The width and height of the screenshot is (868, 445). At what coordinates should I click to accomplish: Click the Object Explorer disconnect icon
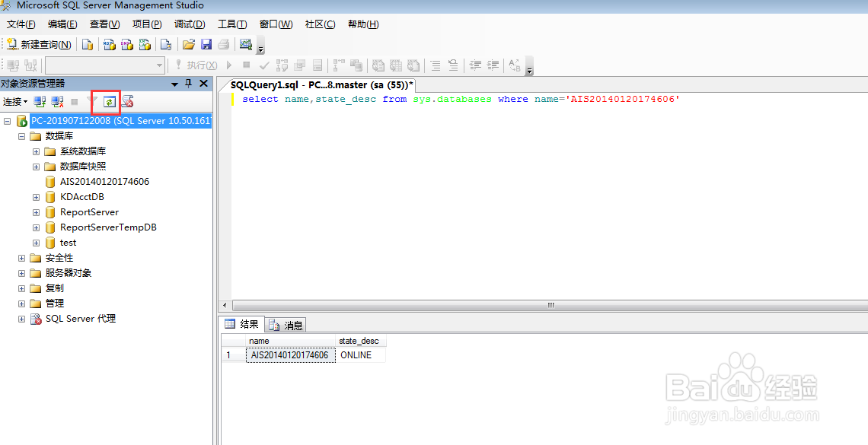point(57,102)
